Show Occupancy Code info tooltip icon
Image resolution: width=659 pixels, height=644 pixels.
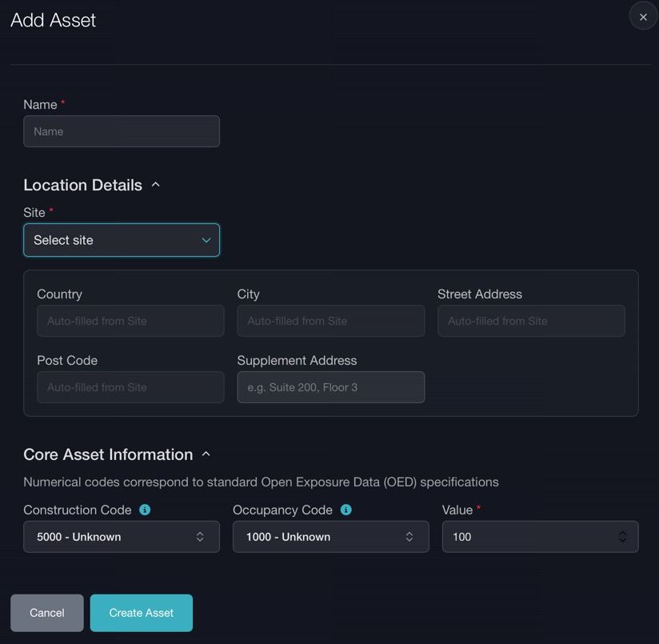click(x=345, y=510)
